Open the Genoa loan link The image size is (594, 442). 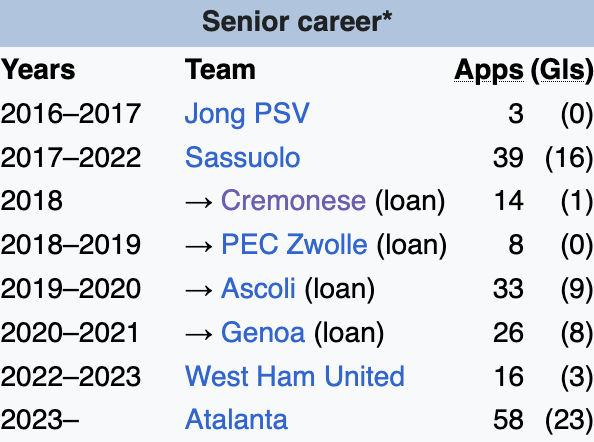pyautogui.click(x=263, y=332)
